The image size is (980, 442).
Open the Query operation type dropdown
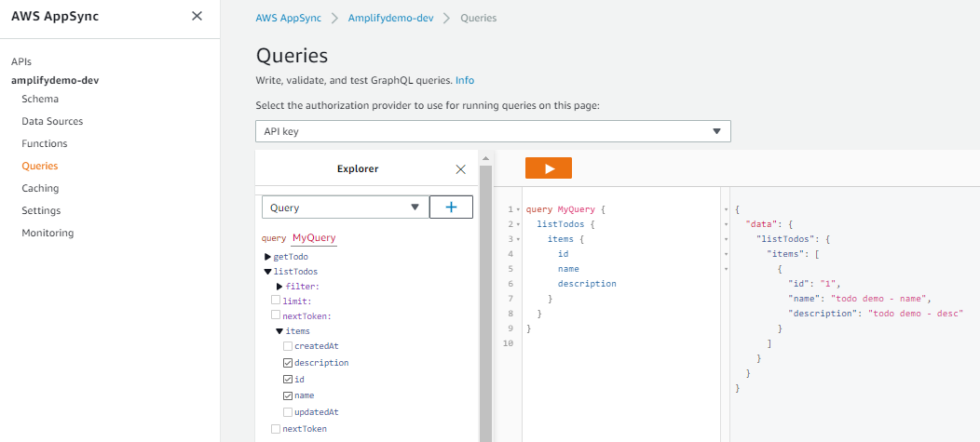pos(346,208)
